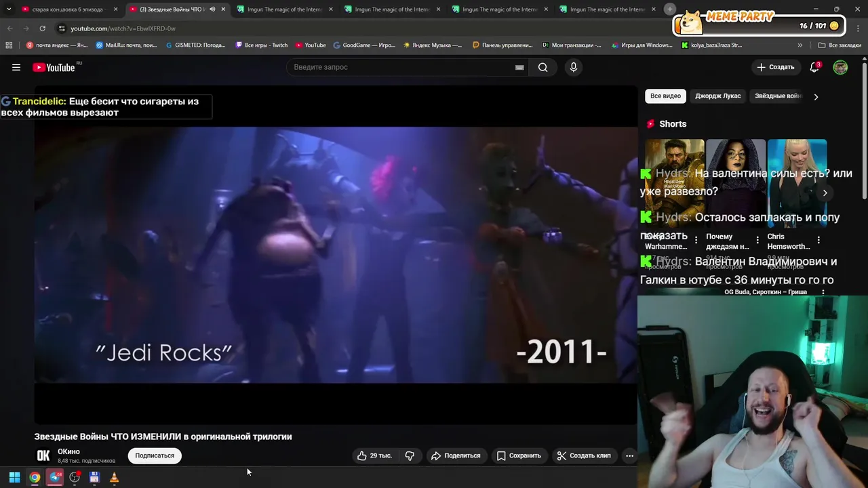
Task: Open the options menu for the Warhammer short
Action: click(x=696, y=240)
